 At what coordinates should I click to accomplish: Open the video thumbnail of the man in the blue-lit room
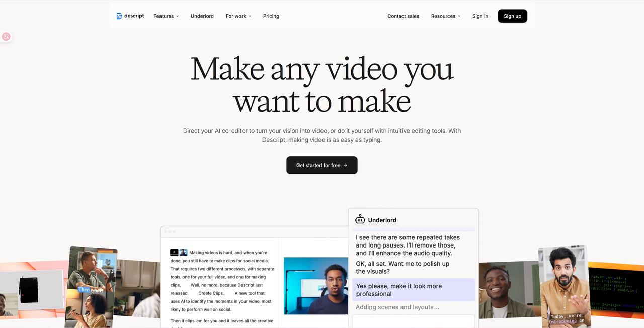pos(316,286)
